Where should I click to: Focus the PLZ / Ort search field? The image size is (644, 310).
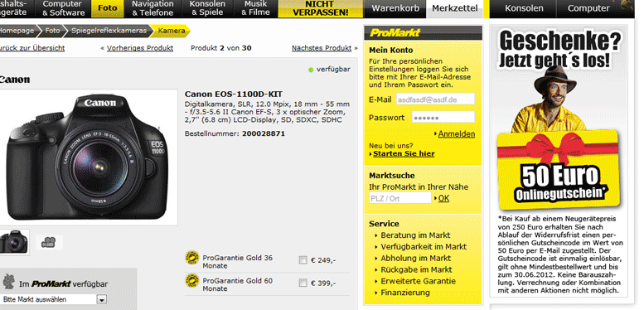[400, 198]
